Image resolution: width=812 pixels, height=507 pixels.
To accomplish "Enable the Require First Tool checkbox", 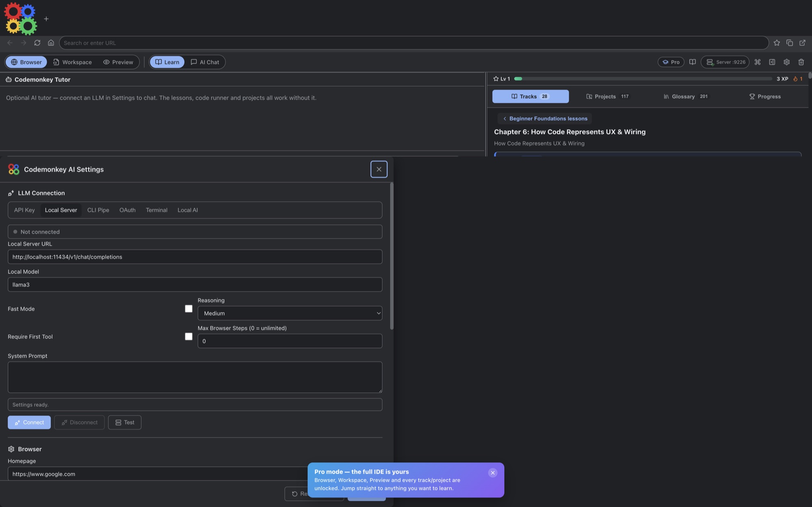I will tap(188, 337).
